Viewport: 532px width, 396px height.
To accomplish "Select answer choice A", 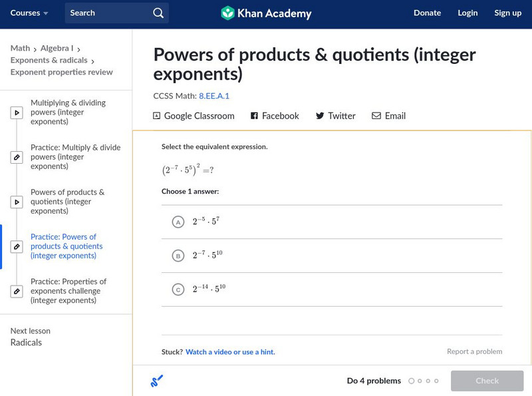I will point(178,222).
